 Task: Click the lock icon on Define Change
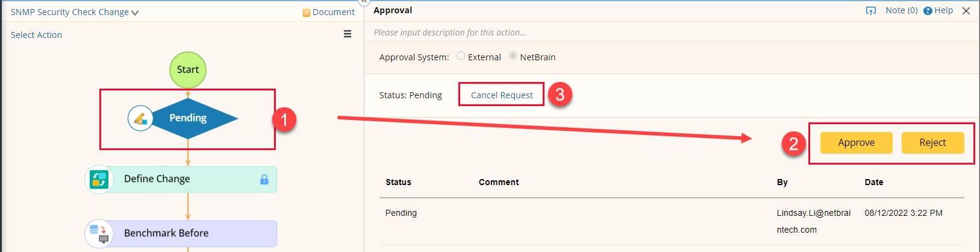[x=264, y=179]
